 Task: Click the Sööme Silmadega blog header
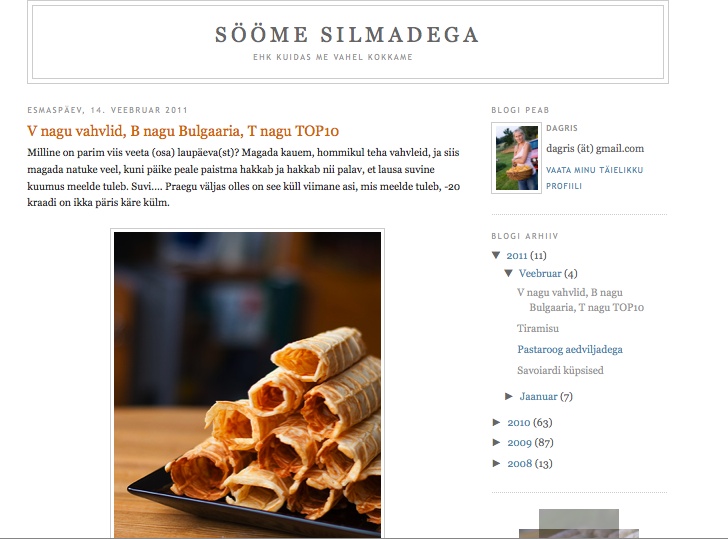(347, 35)
